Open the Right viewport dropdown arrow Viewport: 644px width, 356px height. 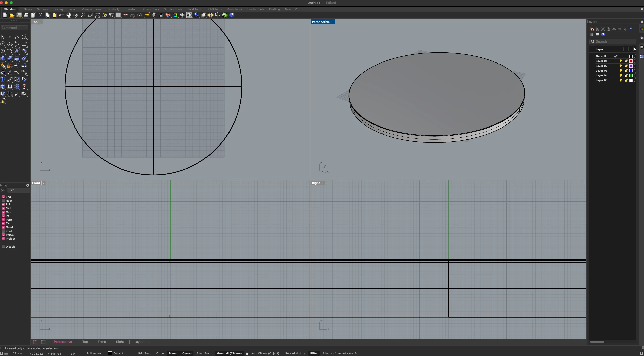(x=323, y=183)
